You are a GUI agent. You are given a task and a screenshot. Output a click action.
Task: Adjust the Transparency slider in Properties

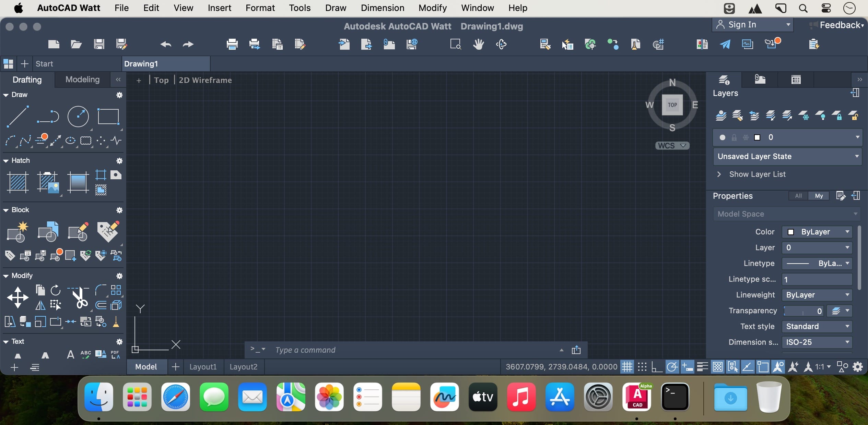pyautogui.click(x=804, y=311)
